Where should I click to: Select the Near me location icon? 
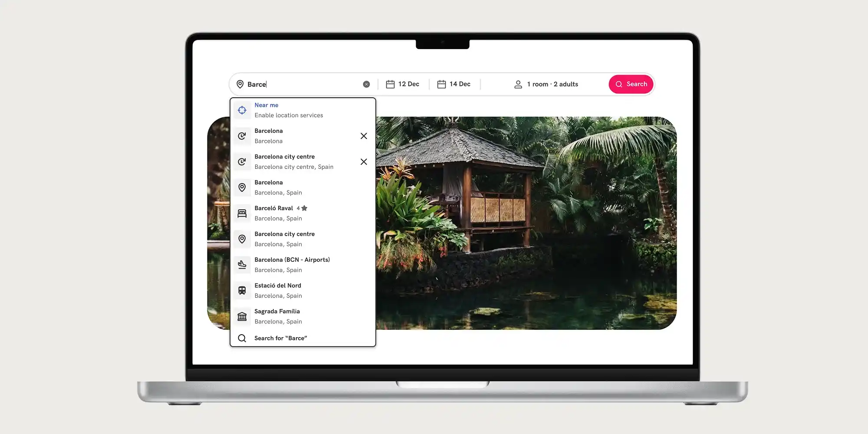coord(242,110)
